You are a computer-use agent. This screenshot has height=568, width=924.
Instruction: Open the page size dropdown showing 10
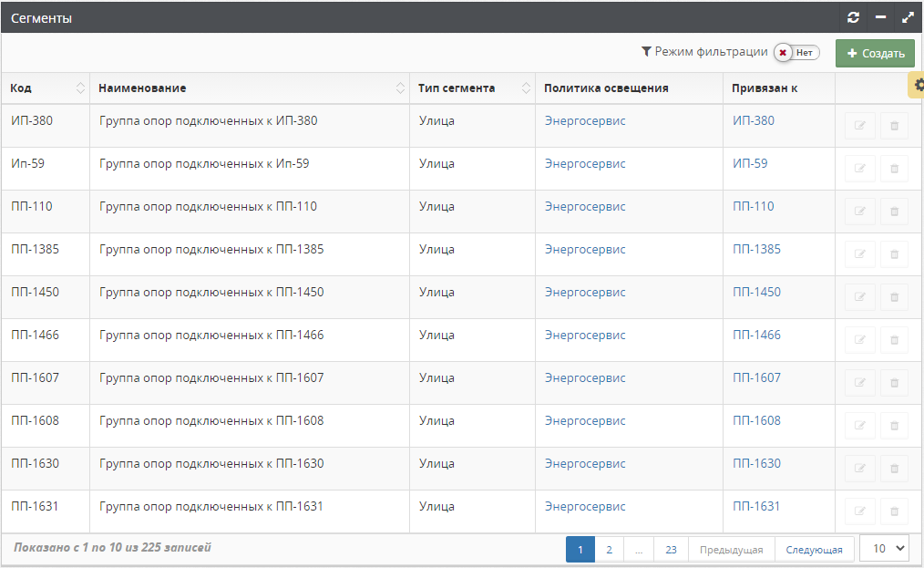pyautogui.click(x=884, y=548)
